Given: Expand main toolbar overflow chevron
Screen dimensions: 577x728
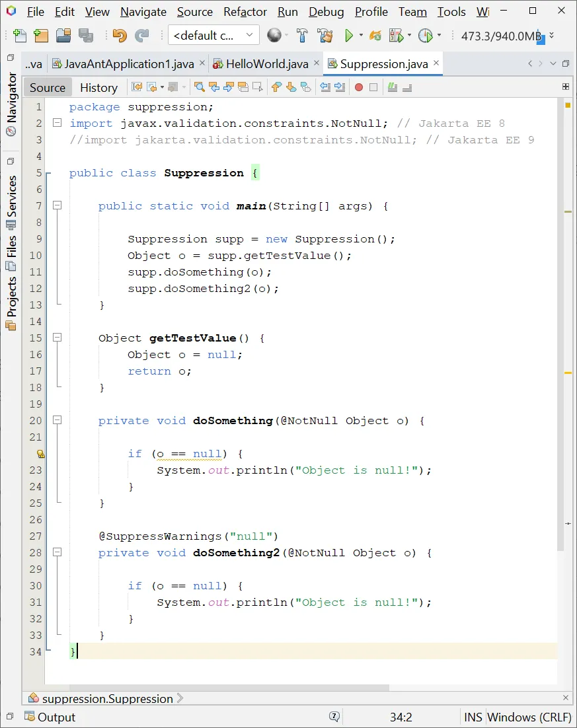Looking at the screenshot, I should tap(551, 35).
